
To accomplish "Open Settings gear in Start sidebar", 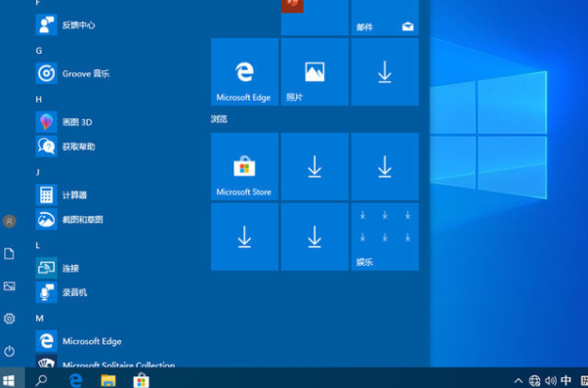I will [x=10, y=319].
